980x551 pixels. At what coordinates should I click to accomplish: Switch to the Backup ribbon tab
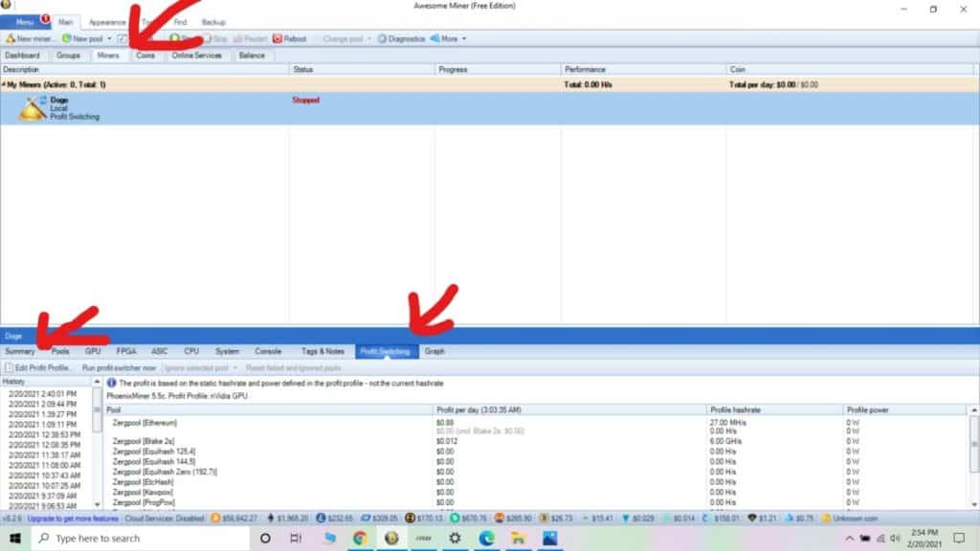[213, 22]
